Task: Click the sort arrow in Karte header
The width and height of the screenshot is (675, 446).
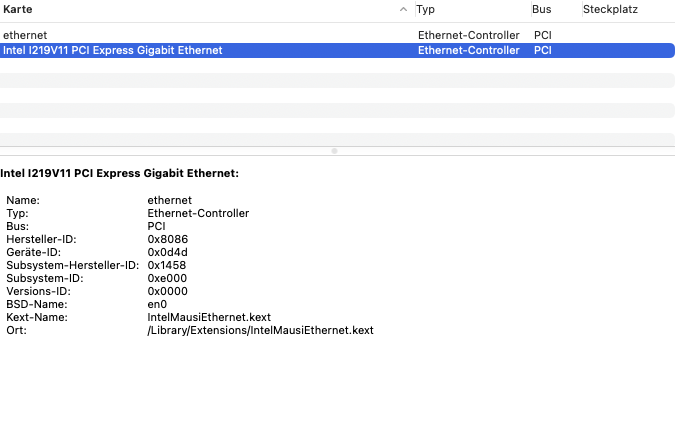Action: [x=403, y=9]
